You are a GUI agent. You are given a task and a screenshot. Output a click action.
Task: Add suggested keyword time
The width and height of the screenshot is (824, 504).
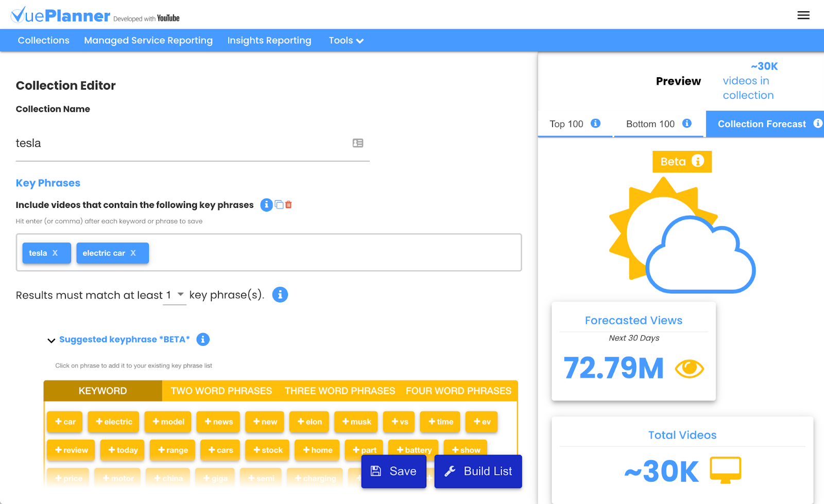coord(440,422)
